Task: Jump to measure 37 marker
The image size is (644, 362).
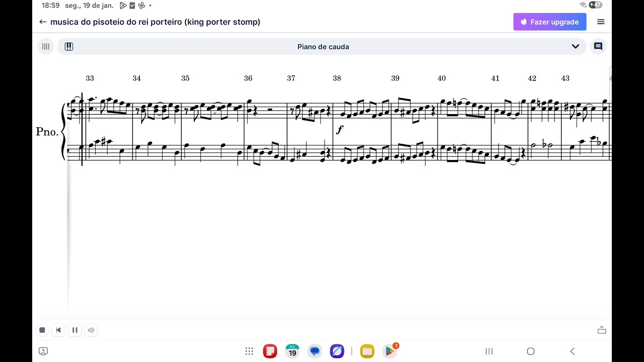Action: coord(291,78)
